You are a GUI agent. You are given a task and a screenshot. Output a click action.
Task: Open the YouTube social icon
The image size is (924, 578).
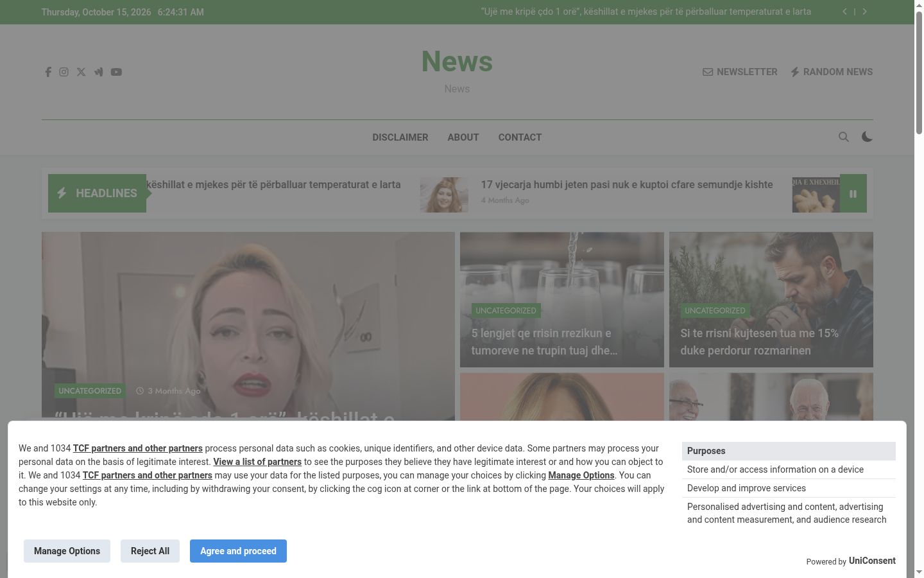pyautogui.click(x=116, y=72)
